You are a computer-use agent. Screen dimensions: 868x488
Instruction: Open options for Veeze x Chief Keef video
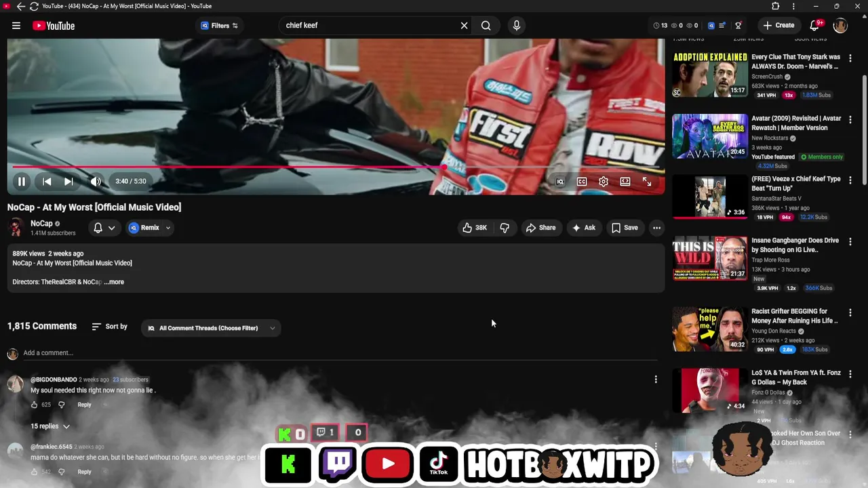pyautogui.click(x=850, y=180)
